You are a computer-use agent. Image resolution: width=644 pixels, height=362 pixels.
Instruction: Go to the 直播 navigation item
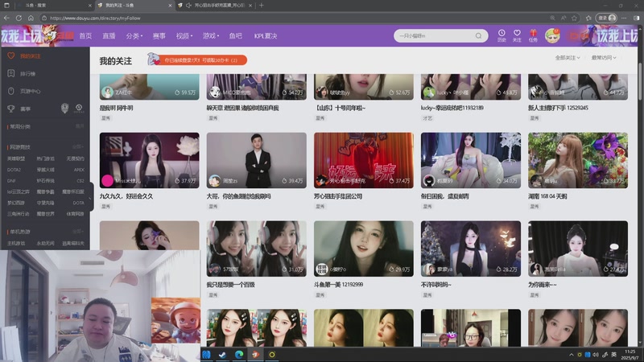109,36
